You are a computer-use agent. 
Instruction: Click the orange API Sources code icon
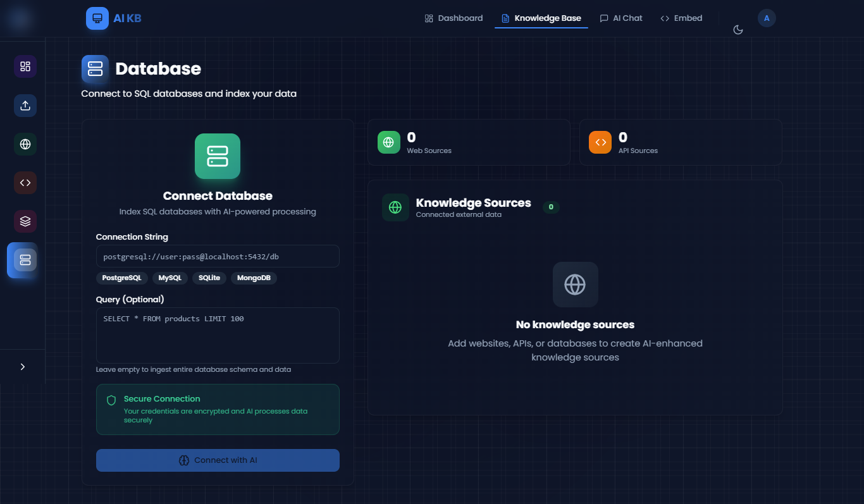[600, 142]
